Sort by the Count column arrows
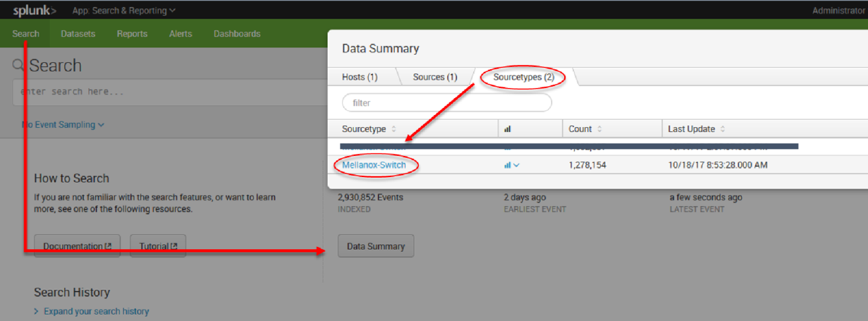 [599, 129]
